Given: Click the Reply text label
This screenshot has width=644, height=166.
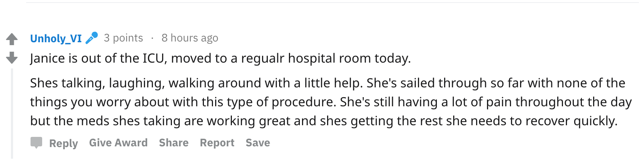Looking at the screenshot, I should coord(64,143).
